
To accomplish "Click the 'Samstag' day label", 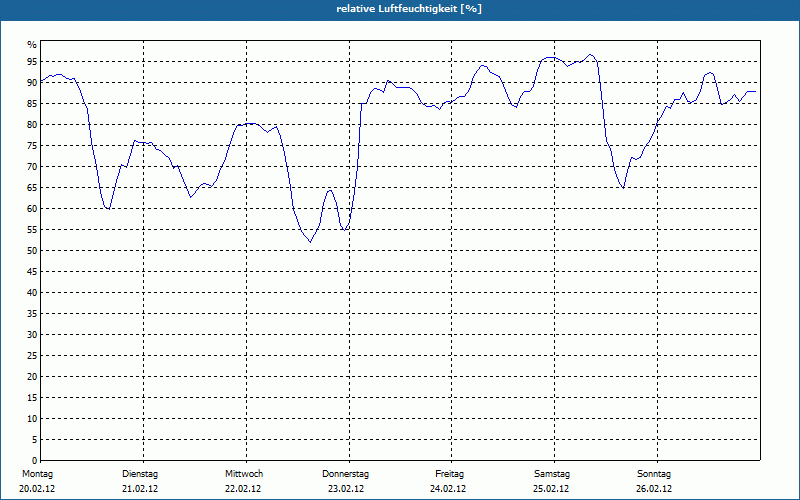I will pyautogui.click(x=552, y=474).
